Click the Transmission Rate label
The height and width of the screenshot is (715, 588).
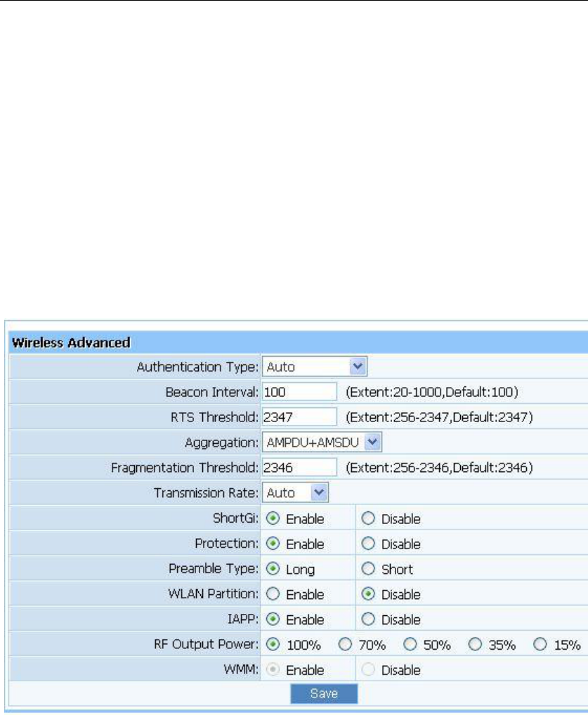207,493
